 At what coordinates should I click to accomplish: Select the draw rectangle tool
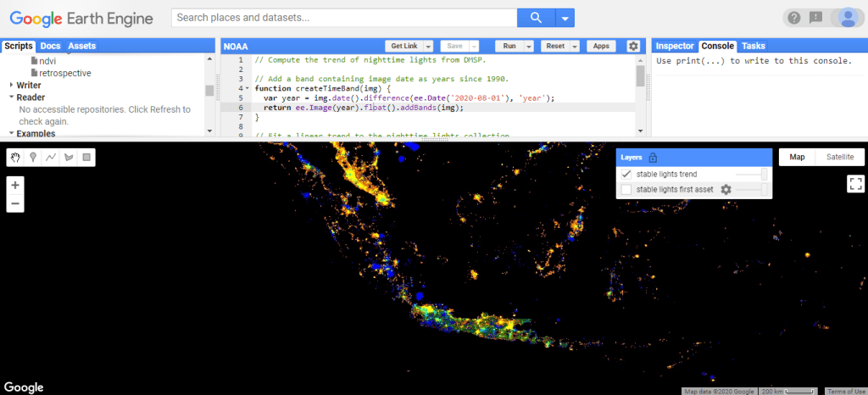point(86,157)
